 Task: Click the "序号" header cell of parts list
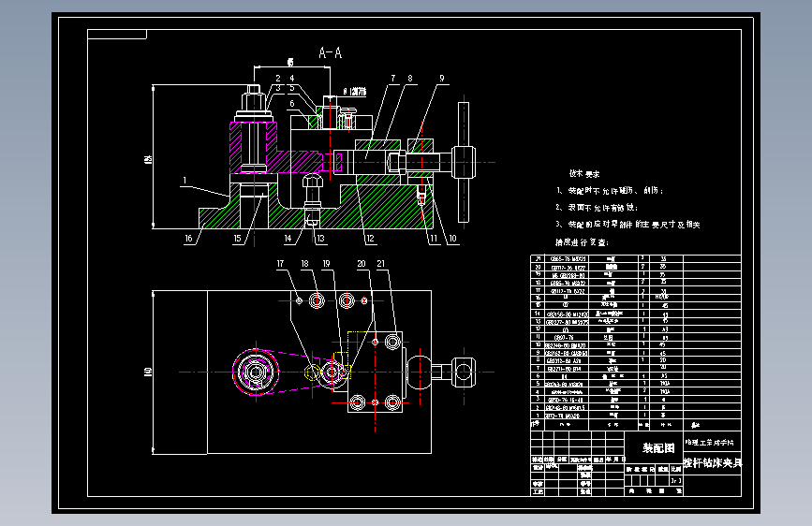tap(537, 424)
